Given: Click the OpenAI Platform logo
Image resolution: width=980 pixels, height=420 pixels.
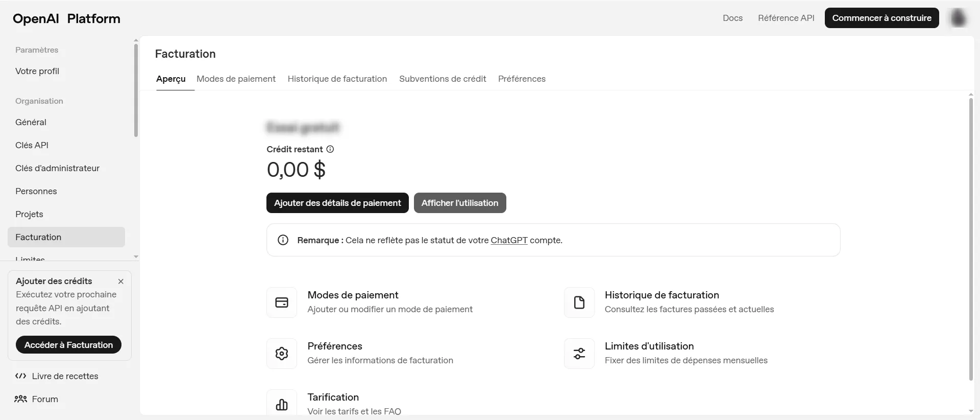Looking at the screenshot, I should tap(66, 19).
